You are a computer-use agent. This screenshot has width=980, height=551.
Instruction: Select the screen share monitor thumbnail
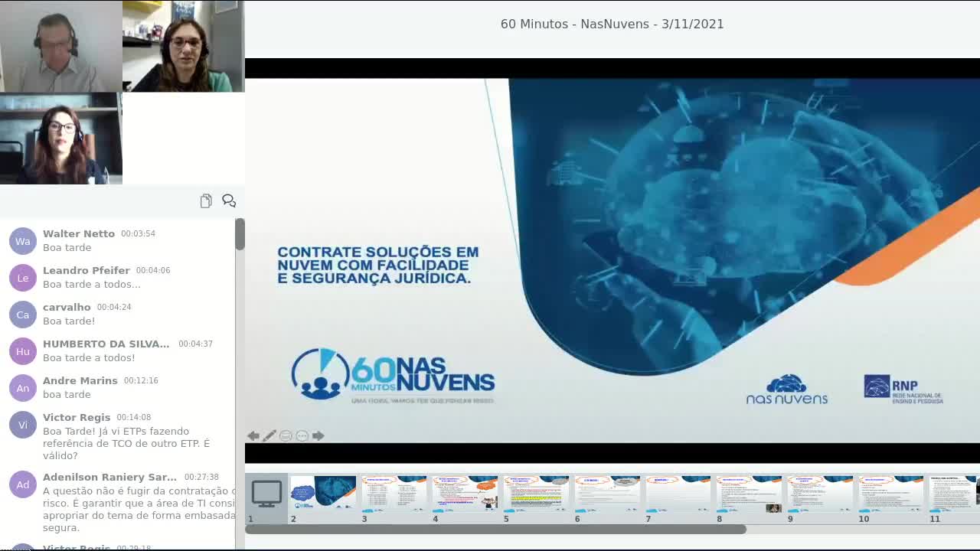point(266,494)
